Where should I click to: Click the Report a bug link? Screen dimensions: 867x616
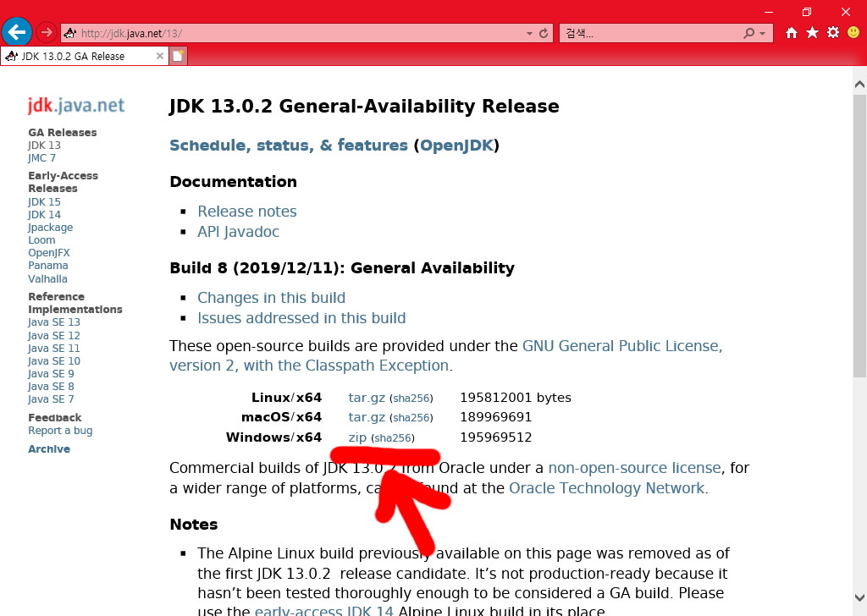coord(60,431)
